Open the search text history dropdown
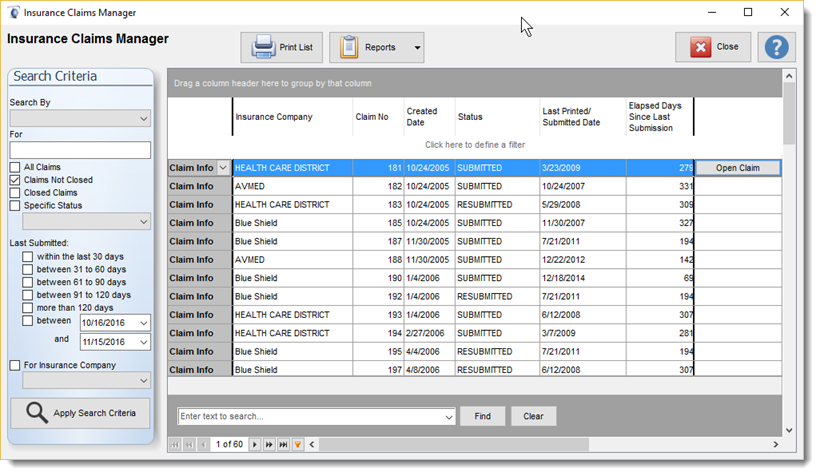 tap(449, 417)
